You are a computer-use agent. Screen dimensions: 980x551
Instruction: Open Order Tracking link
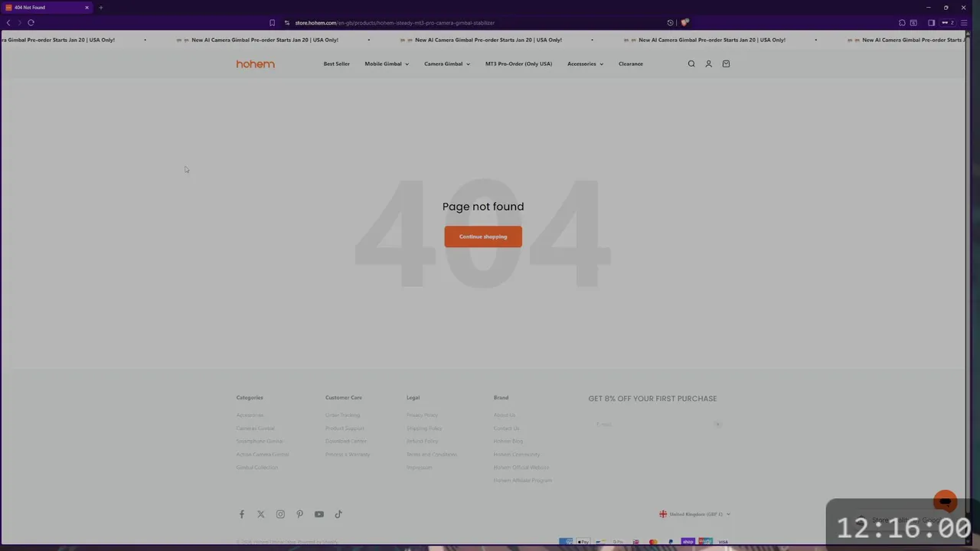click(x=342, y=416)
